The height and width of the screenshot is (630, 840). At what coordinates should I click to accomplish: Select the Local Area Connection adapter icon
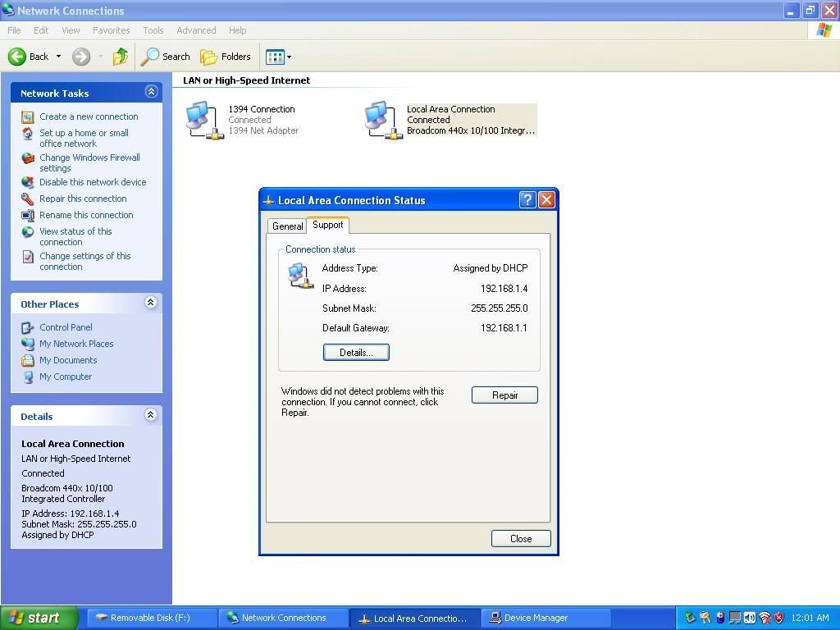click(x=384, y=120)
